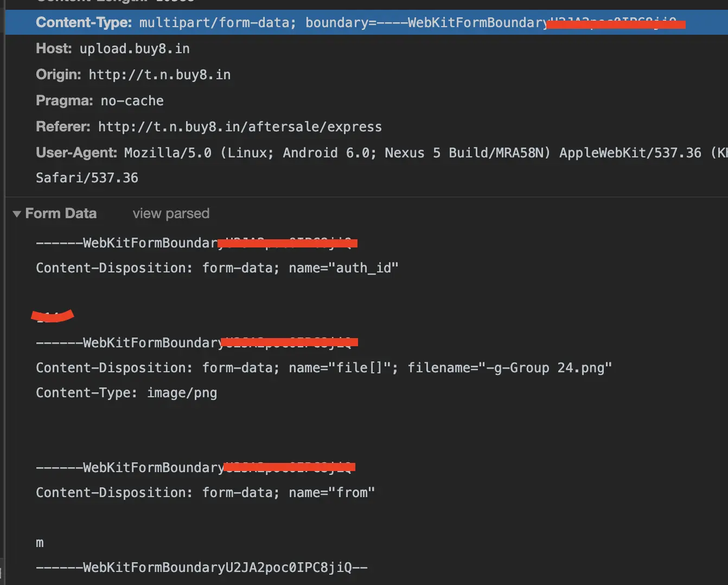Click the Form Data section title
The height and width of the screenshot is (585, 728).
61,213
